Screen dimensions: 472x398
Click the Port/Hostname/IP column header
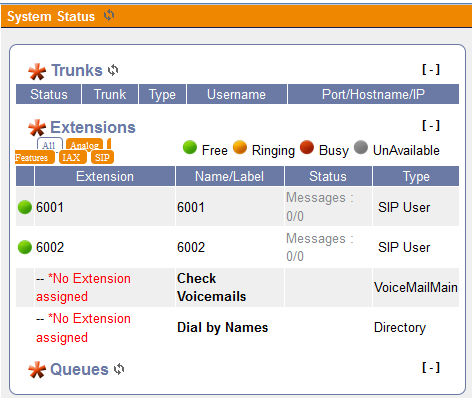point(373,94)
